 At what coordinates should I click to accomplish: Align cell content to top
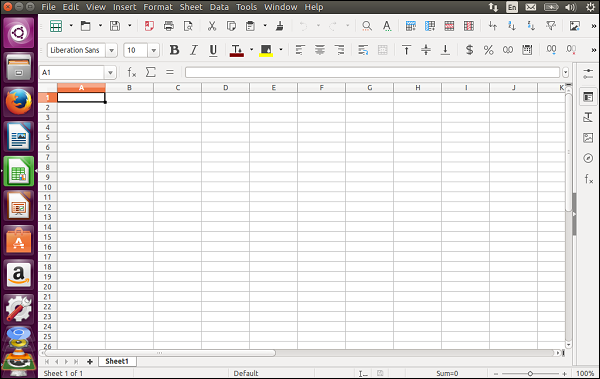click(x=406, y=50)
